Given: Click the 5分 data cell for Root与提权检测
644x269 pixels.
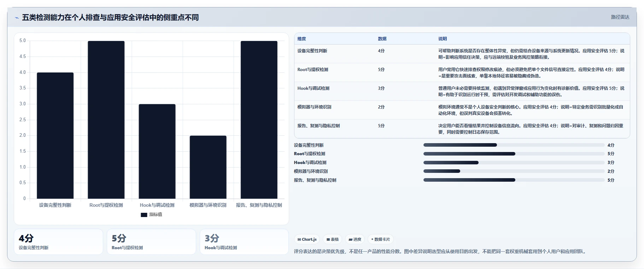Looking at the screenshot, I should [381, 70].
